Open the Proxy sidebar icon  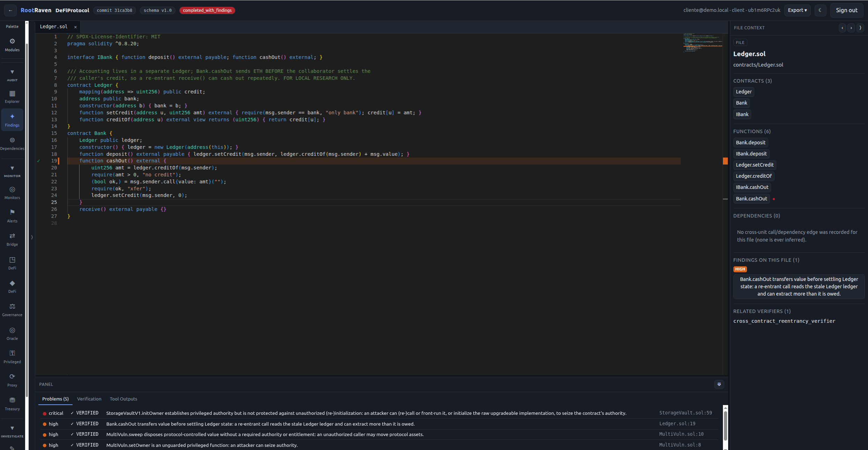point(12,380)
